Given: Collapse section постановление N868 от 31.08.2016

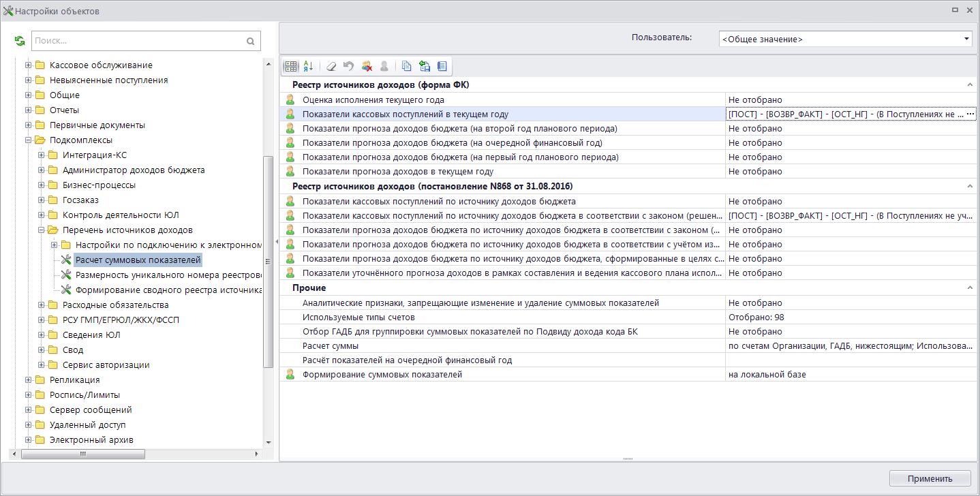Looking at the screenshot, I should tap(970, 187).
